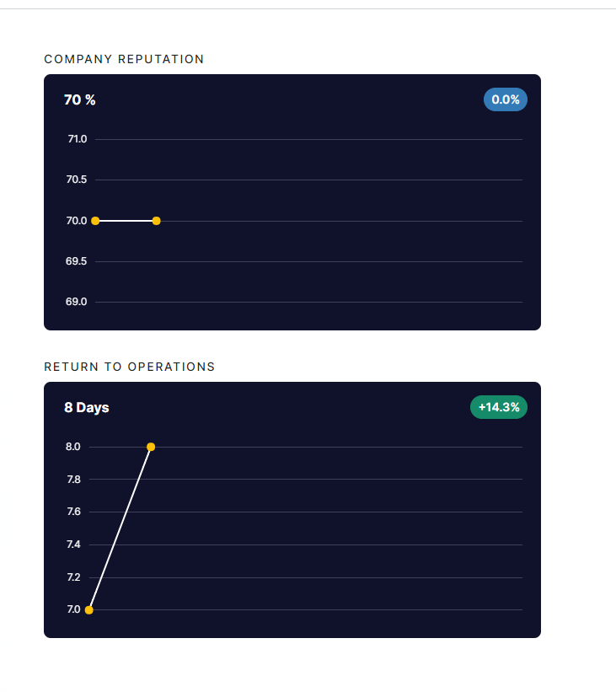Click the Return to Operations section heading
The width and height of the screenshot is (616, 692).
[x=129, y=367]
